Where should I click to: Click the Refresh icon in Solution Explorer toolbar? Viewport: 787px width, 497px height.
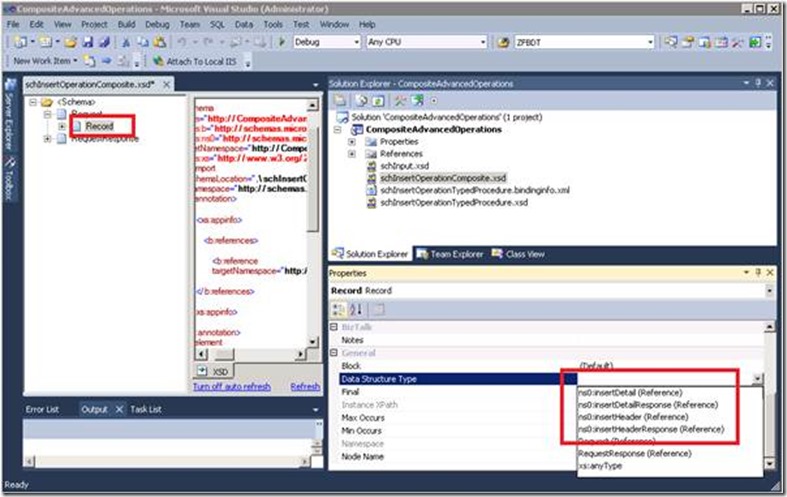point(378,100)
